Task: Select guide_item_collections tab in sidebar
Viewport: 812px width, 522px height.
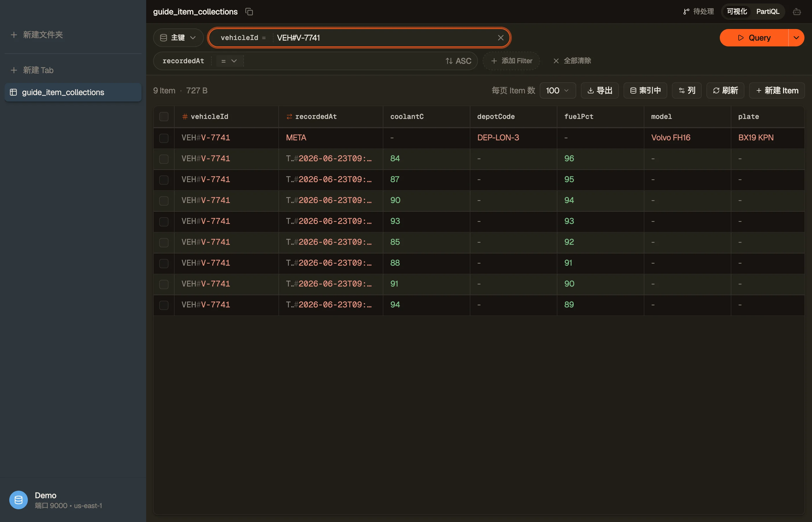Action: (73, 92)
